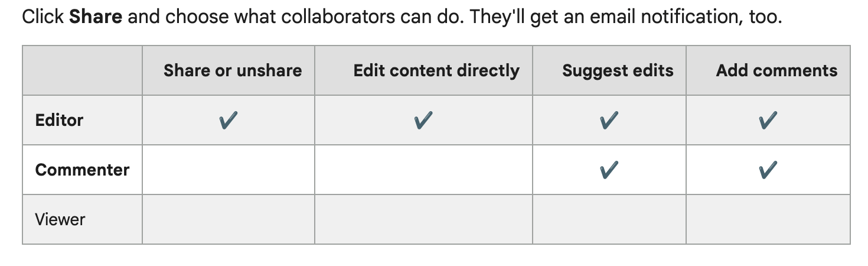868x266 pixels.
Task: Click the bold word Share in the instructions
Action: pyautogui.click(x=96, y=16)
